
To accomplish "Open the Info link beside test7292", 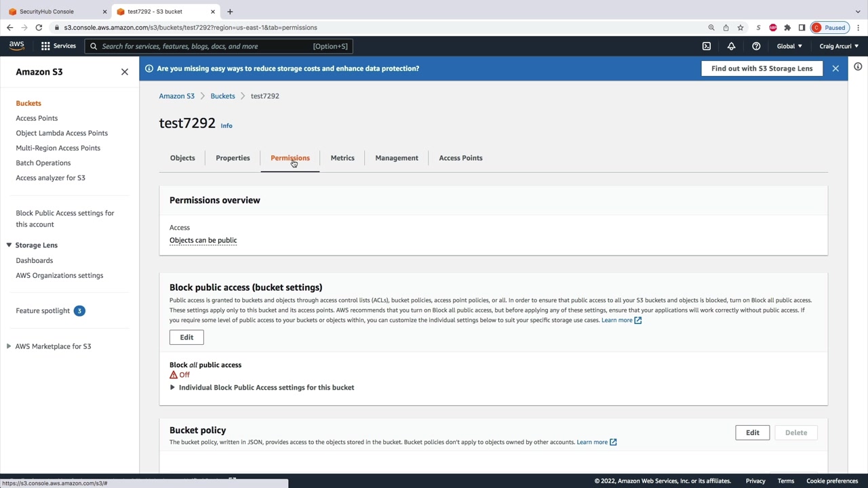I will [x=226, y=126].
